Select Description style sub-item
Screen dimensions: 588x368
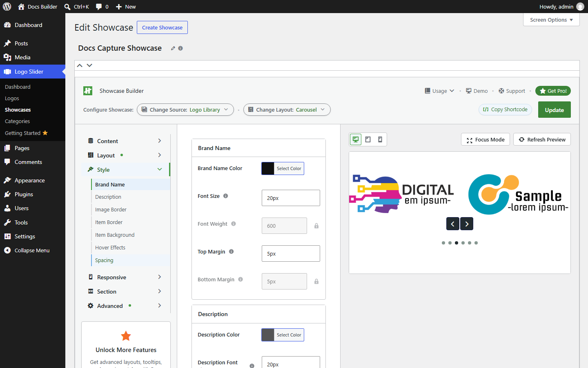pyautogui.click(x=131, y=197)
